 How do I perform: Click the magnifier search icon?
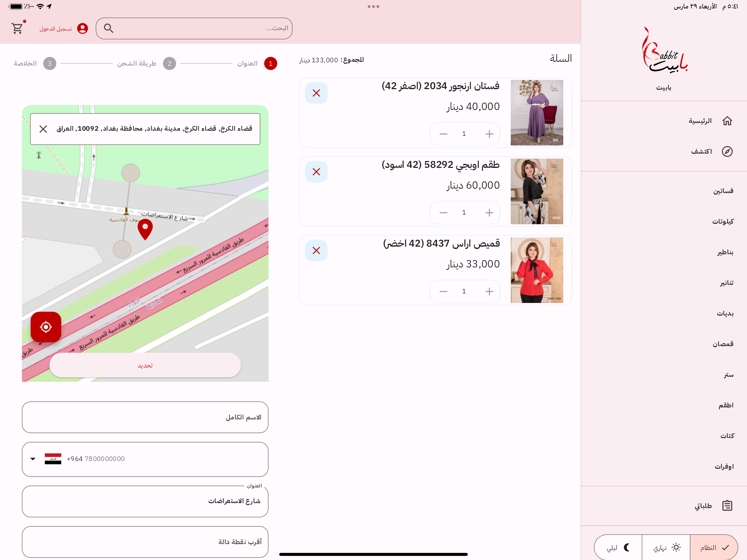tap(108, 28)
